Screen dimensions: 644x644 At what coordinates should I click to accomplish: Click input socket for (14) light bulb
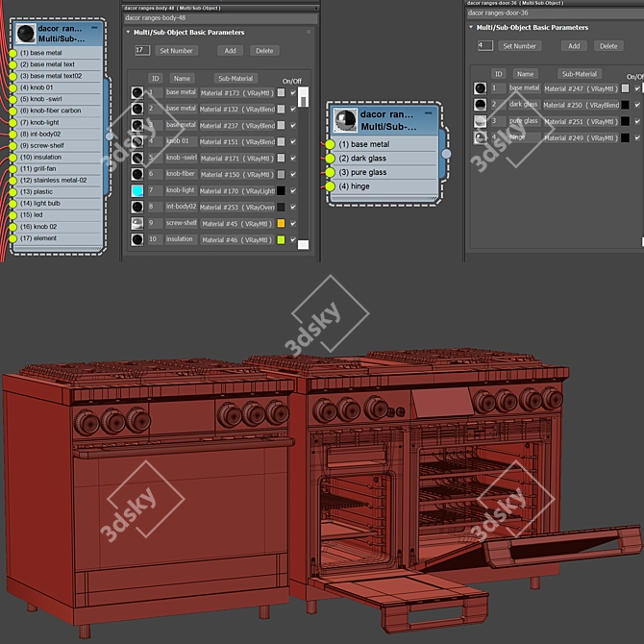tap(12, 204)
